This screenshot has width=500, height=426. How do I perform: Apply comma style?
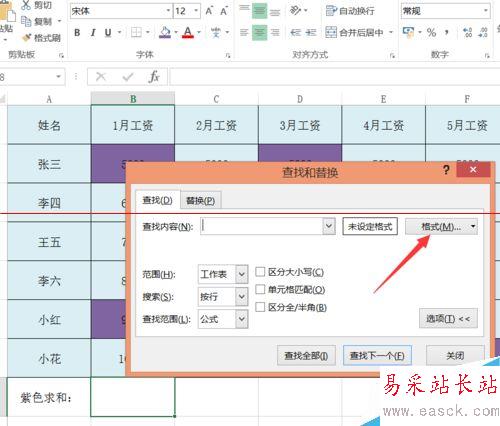pos(447,33)
